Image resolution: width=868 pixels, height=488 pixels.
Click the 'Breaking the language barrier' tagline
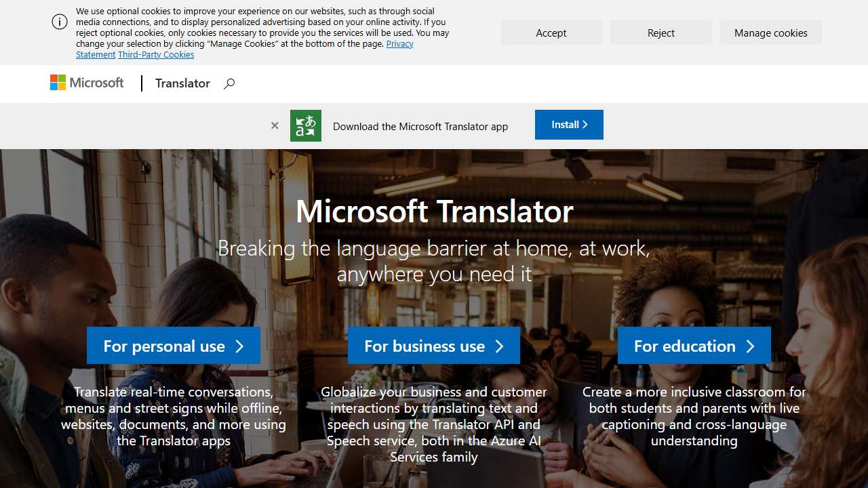(x=434, y=261)
